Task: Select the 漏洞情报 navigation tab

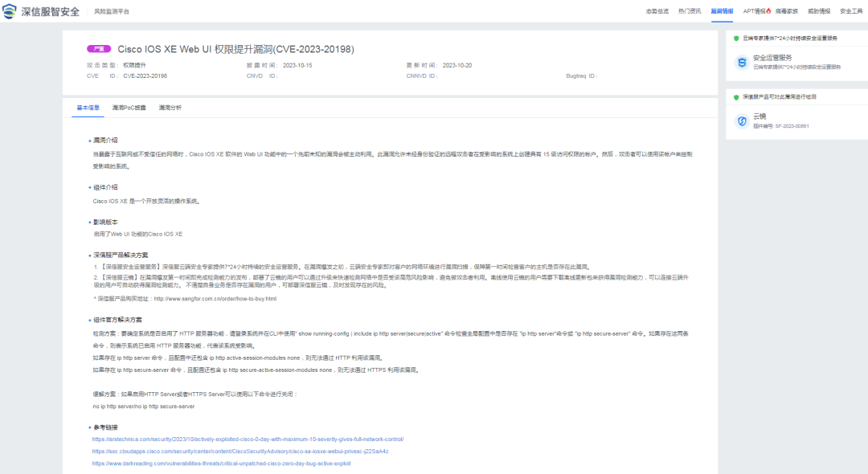Action: click(722, 11)
